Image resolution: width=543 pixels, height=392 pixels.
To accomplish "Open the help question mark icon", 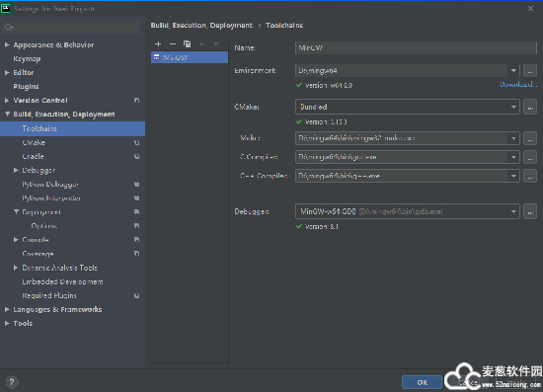I will (12, 382).
